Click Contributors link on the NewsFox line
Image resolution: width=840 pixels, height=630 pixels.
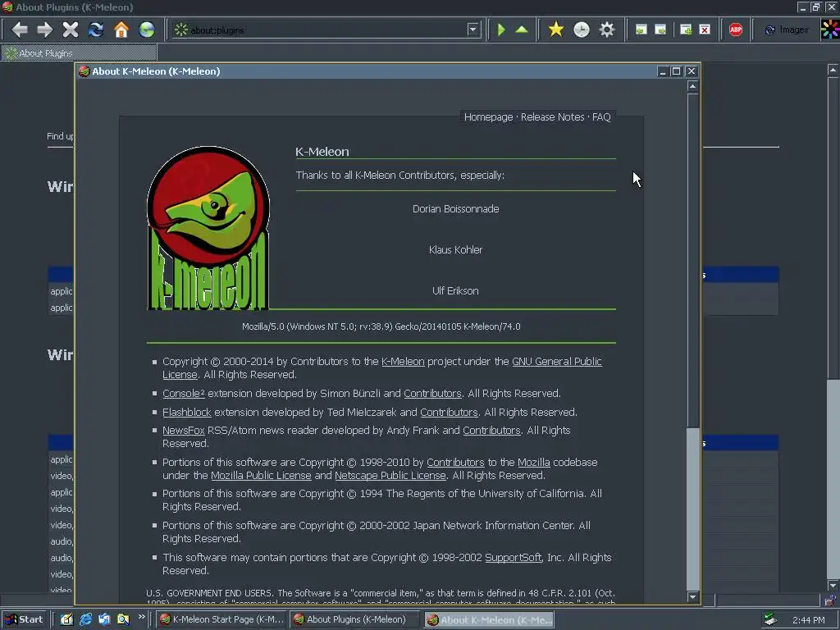coord(491,430)
